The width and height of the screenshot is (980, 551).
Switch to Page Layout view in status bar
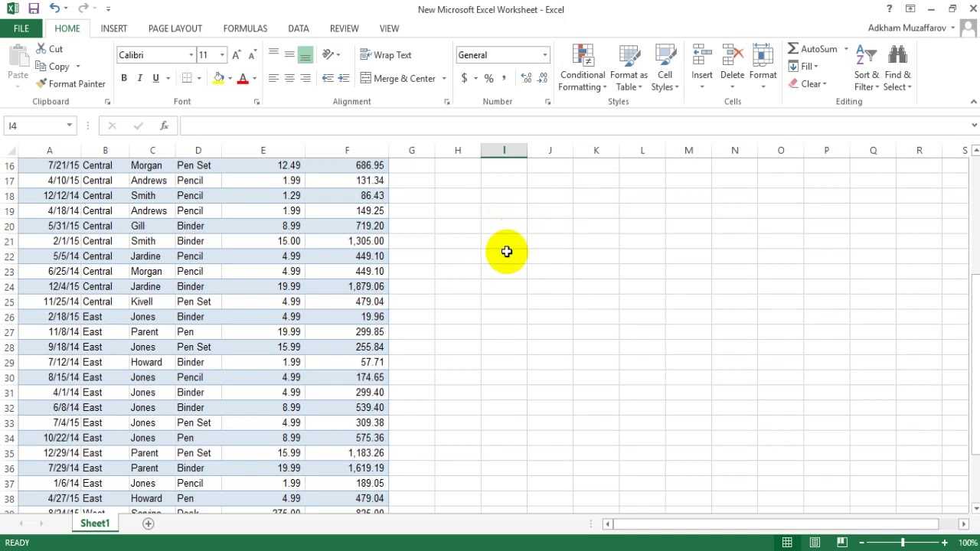coord(815,543)
